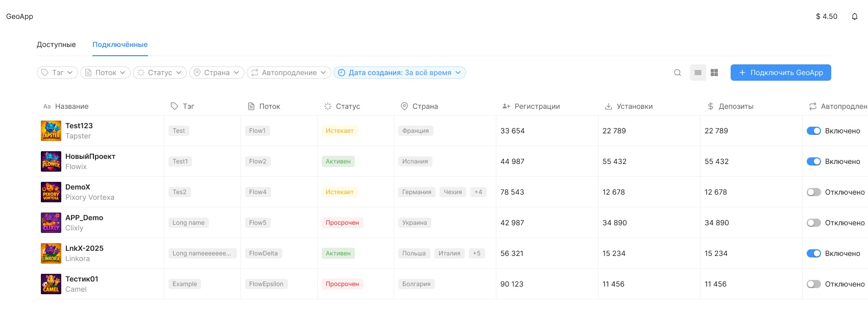868x330 pixels.
Task: Click the repeat icon in the Автопродление header
Action: [x=813, y=106]
